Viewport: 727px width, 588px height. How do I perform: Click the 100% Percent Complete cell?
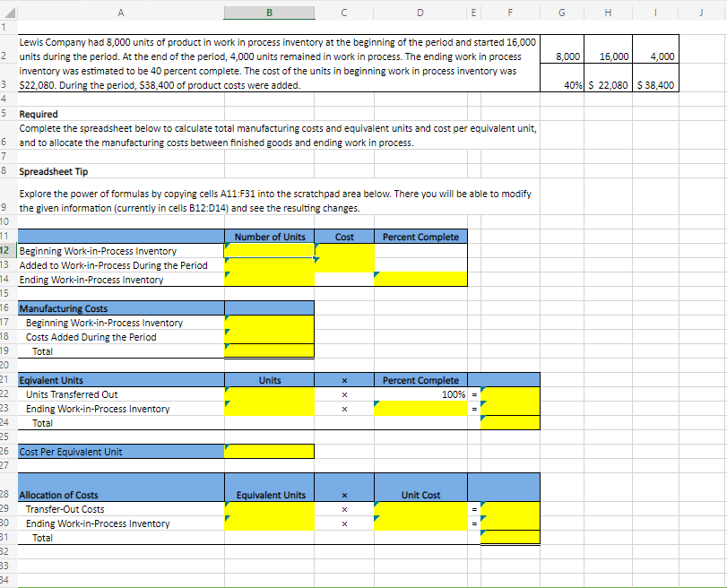click(x=420, y=393)
